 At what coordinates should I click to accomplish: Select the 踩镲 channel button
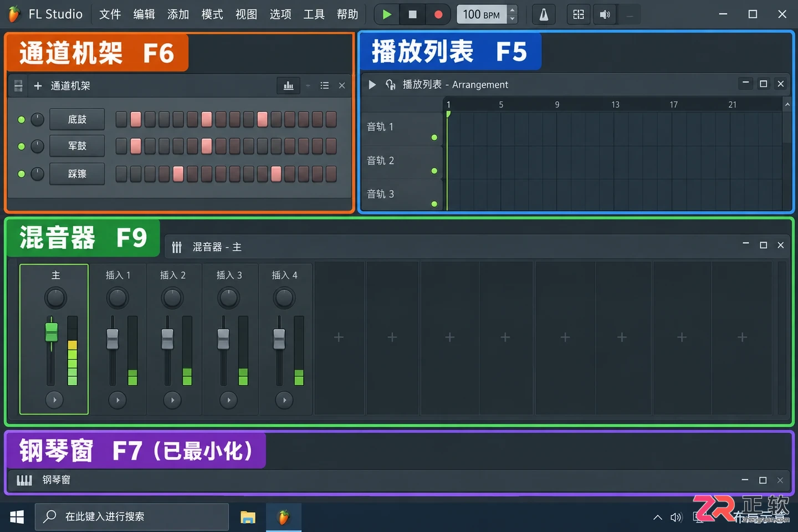coord(77,173)
